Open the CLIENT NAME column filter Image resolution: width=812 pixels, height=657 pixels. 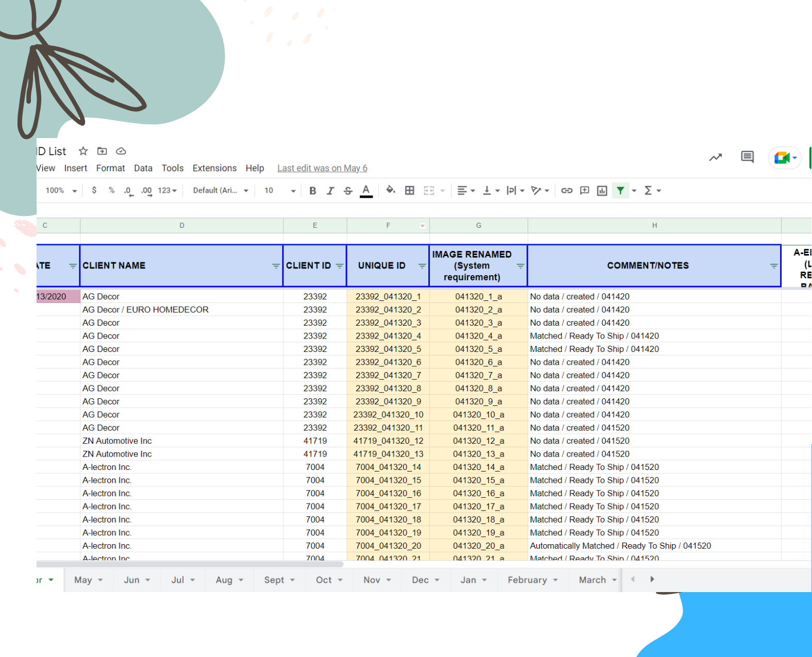(x=276, y=266)
